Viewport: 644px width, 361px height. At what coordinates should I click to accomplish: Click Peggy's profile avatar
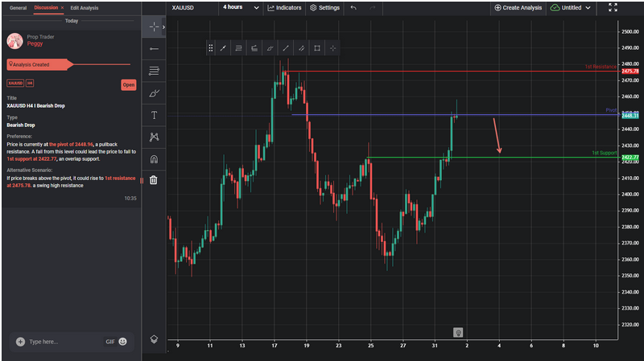pyautogui.click(x=14, y=41)
